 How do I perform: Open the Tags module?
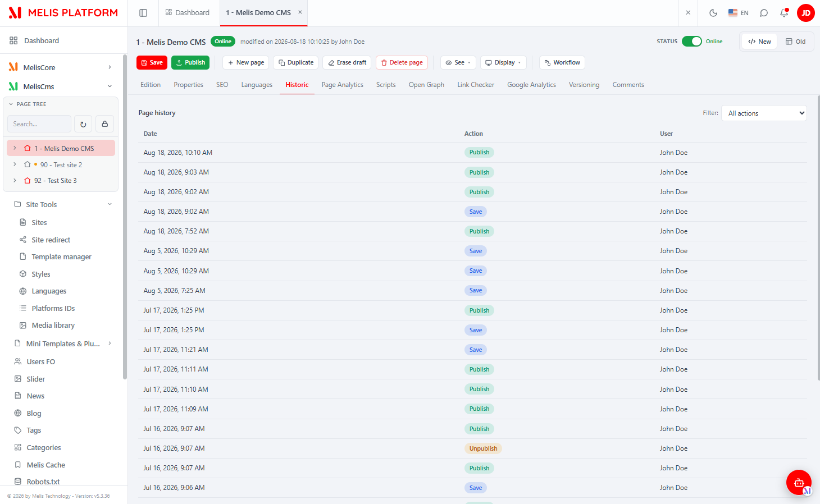34,430
